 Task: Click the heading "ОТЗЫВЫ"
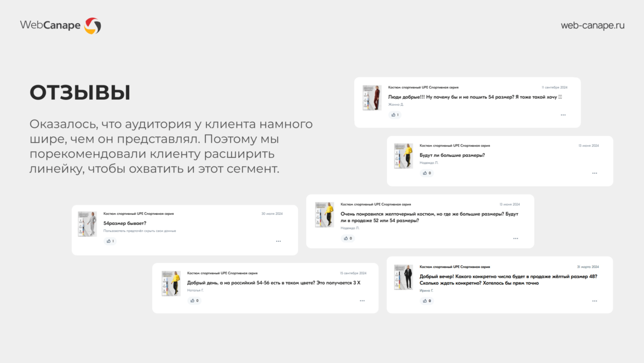[x=80, y=92]
